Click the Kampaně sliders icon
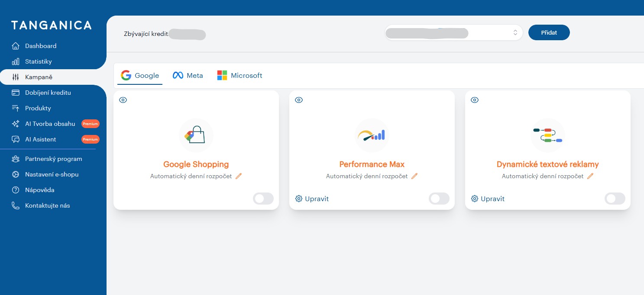Screen dimensions: 644x295 pyautogui.click(x=16, y=77)
